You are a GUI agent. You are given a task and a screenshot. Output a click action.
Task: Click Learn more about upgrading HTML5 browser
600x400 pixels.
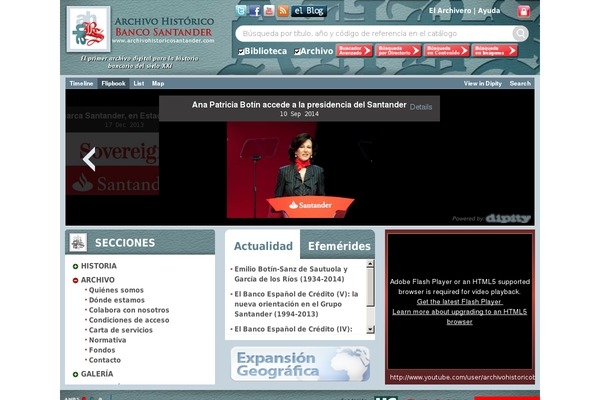(460, 317)
